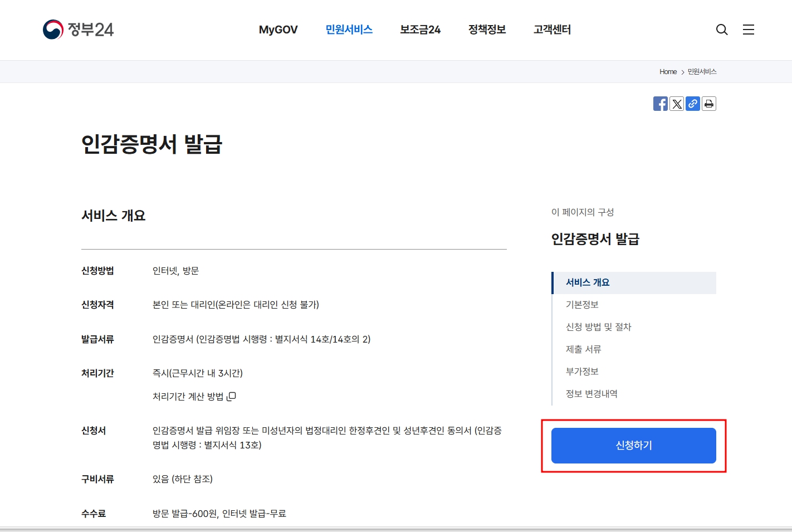Click the search magnifier icon
This screenshot has height=532, width=792.
pyautogui.click(x=722, y=30)
